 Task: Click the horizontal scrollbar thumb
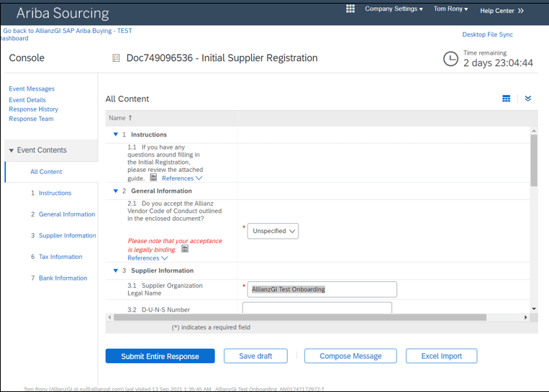point(300,317)
